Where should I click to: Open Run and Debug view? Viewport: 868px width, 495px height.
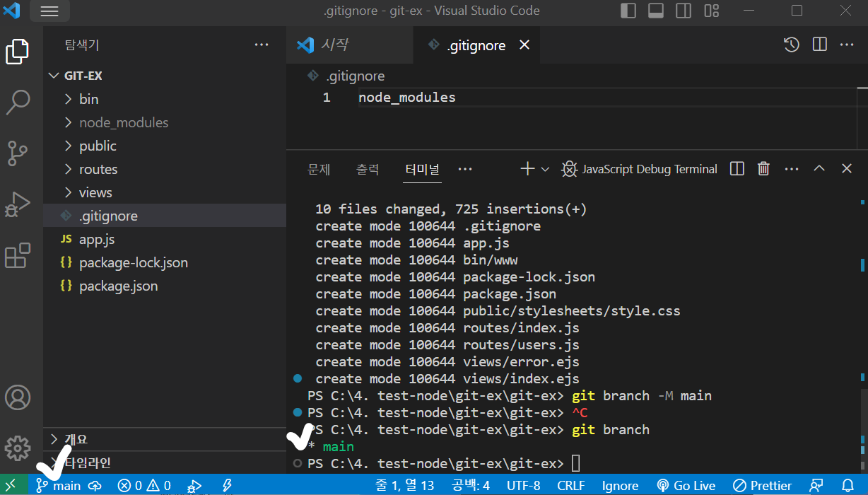point(18,204)
